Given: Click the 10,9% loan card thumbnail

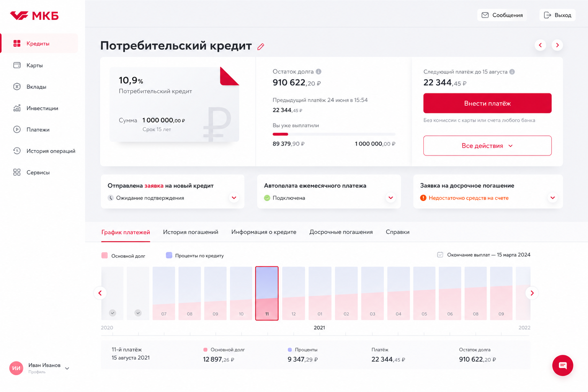Looking at the screenshot, I should 174,105.
